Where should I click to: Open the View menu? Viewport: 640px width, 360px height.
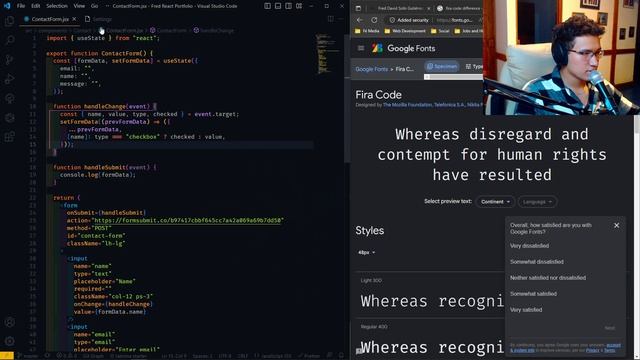(x=79, y=6)
